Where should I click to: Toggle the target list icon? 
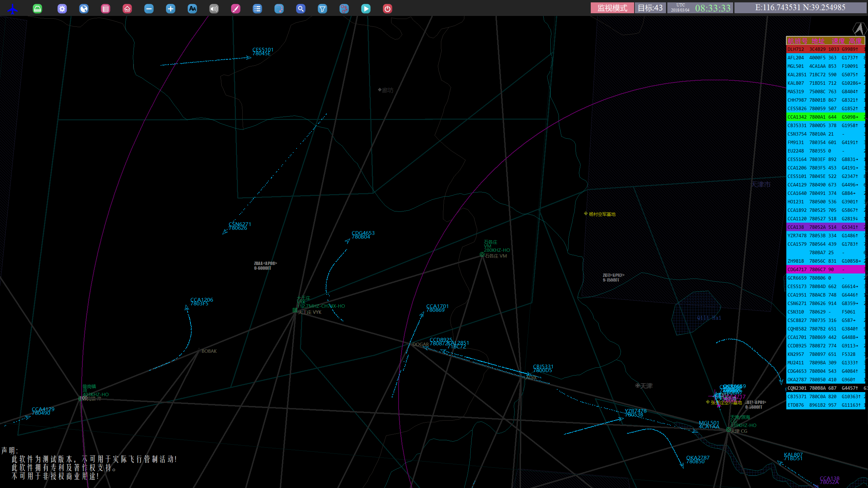click(257, 8)
